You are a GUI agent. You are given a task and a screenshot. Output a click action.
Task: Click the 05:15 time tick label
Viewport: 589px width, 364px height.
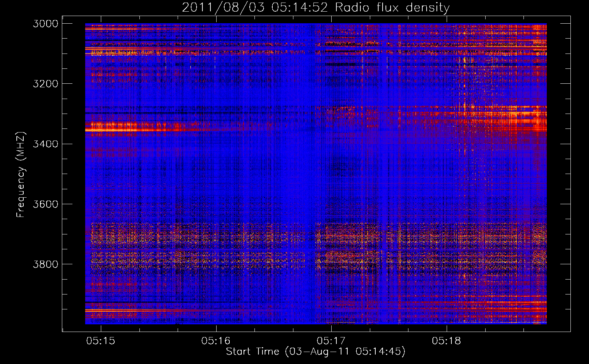click(101, 341)
